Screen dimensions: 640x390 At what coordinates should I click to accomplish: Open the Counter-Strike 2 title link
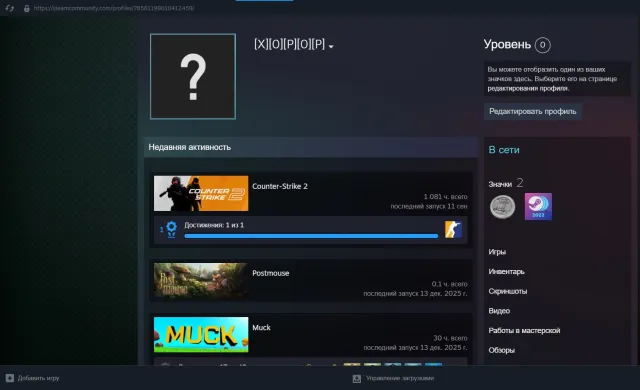tap(280, 186)
